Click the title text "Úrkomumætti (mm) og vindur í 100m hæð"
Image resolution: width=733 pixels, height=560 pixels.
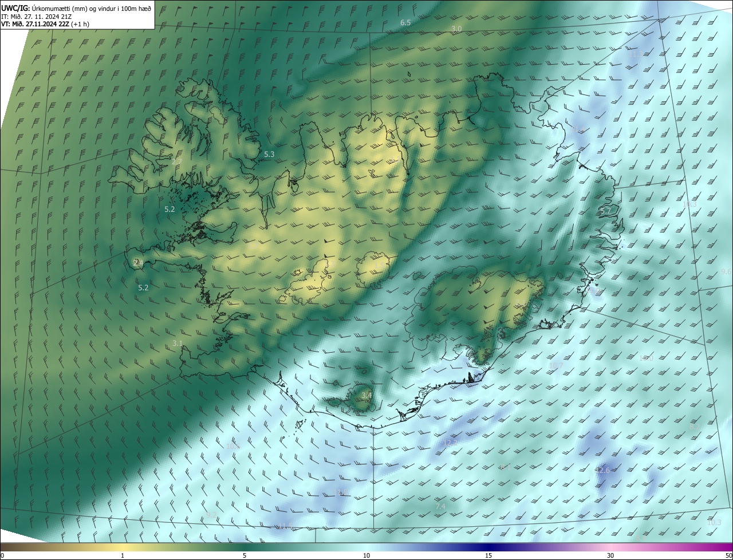click(92, 8)
